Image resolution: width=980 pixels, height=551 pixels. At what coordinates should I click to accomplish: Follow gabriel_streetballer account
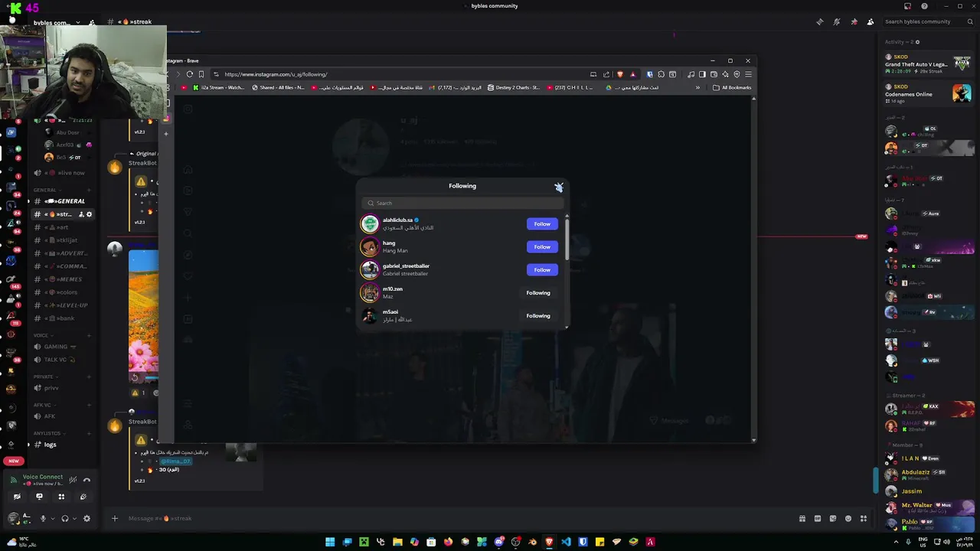tap(542, 269)
